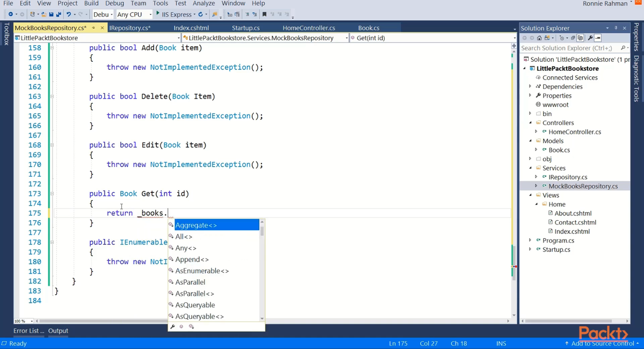
Task: Collapse the Get method outline box
Action: pyautogui.click(x=52, y=194)
